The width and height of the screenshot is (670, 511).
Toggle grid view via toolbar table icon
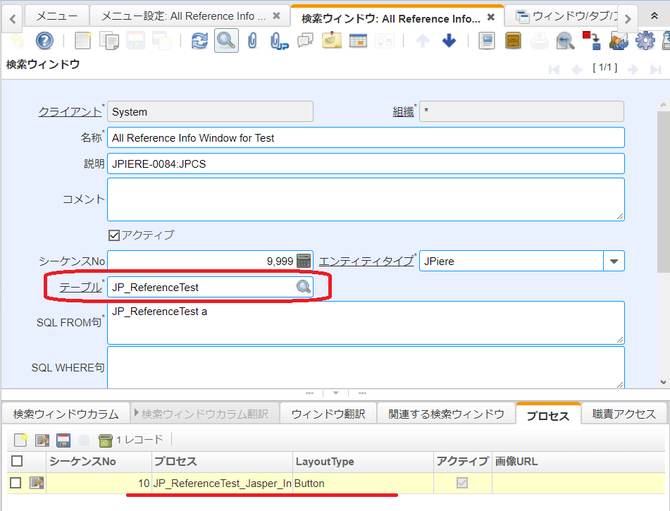pos(358,41)
